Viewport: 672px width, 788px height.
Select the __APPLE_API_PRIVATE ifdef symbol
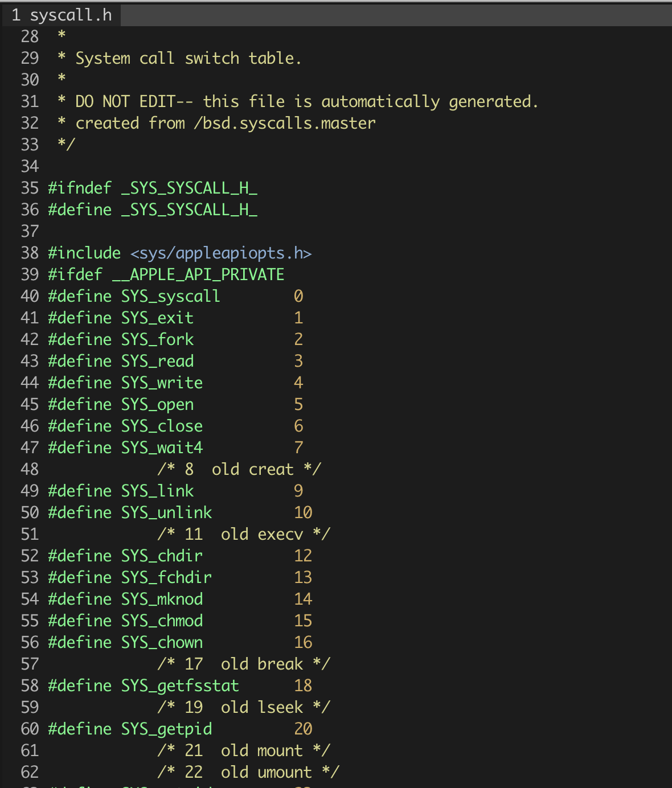coord(199,274)
